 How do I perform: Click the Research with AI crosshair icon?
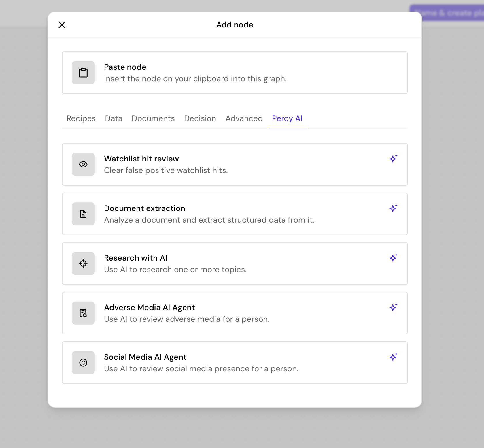pos(83,263)
